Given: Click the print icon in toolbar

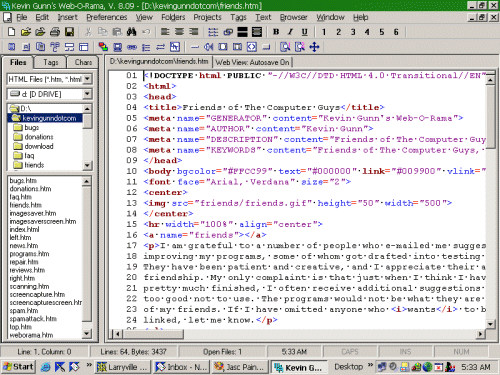Looking at the screenshot, I should (x=55, y=32).
